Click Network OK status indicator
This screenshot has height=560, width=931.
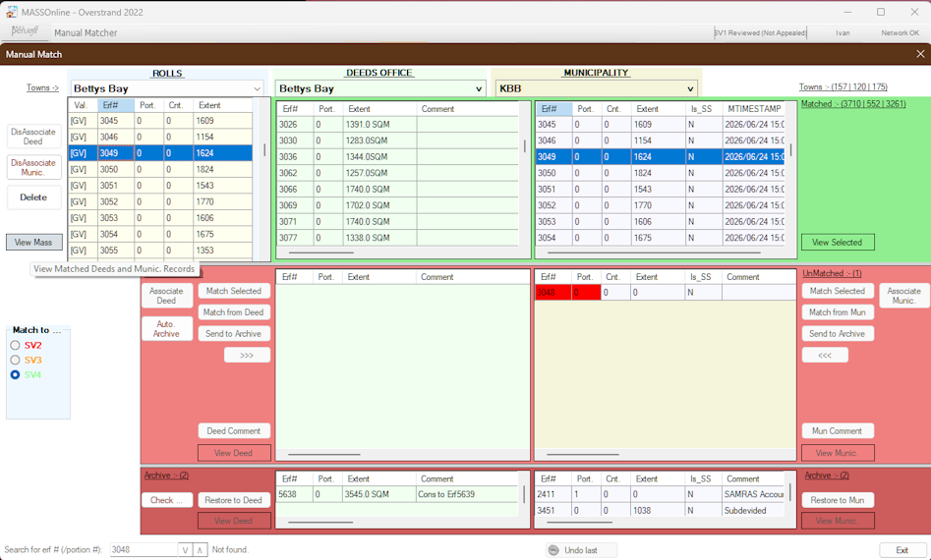pyautogui.click(x=900, y=32)
